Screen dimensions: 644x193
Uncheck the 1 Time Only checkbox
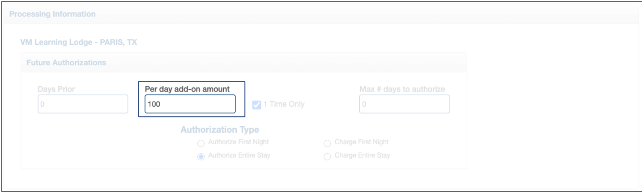coord(256,105)
